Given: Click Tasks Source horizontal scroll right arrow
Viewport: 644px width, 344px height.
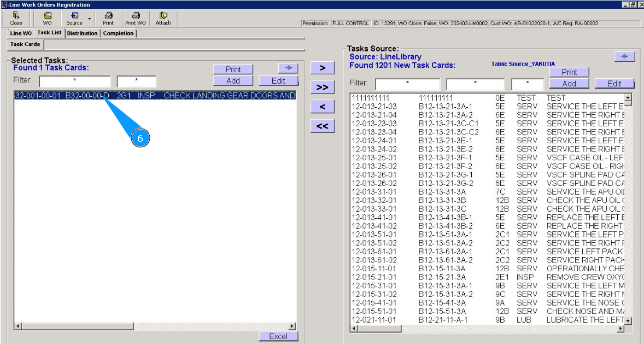Looking at the screenshot, I should coord(620,328).
